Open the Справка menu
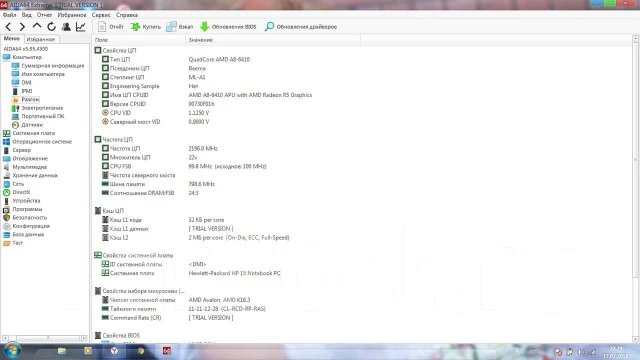This screenshot has height=360, width=640. coord(127,15)
